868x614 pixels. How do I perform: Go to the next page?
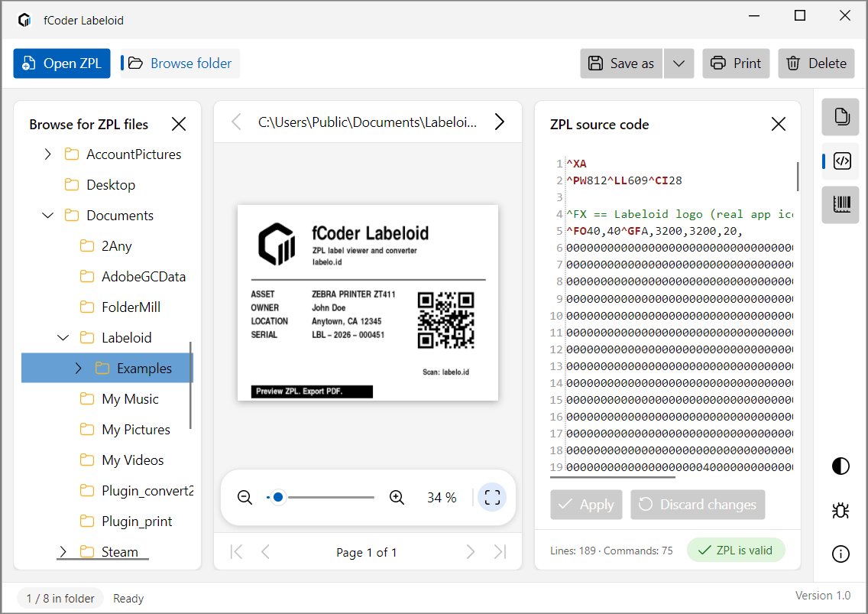[x=471, y=552]
